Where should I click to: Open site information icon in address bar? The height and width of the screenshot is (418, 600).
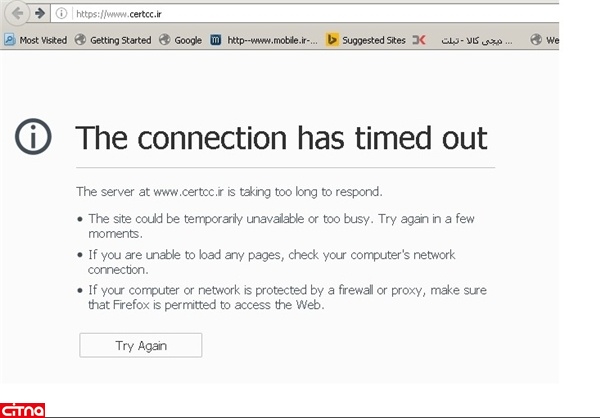tap(61, 13)
